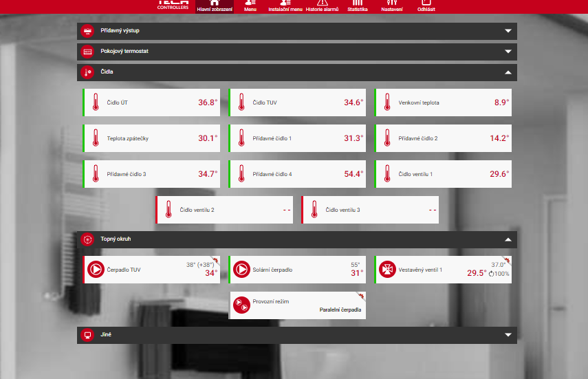Click the 54.4° Přídavné čidlo 4 value
The height and width of the screenshot is (379, 588).
click(x=353, y=174)
